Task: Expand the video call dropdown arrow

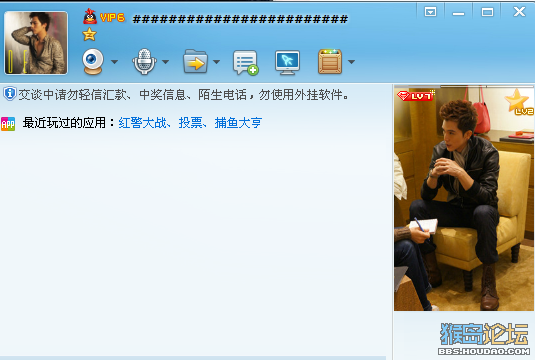Action: pyautogui.click(x=114, y=62)
